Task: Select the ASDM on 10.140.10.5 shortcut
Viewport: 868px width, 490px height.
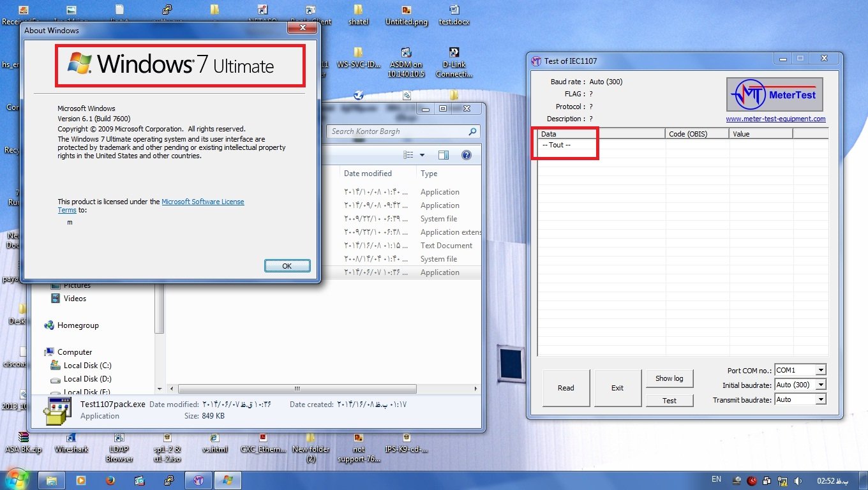Action: pyautogui.click(x=406, y=63)
